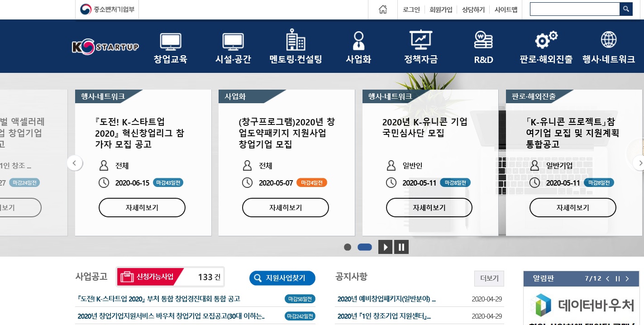Open the 멘토링·컨설팅 menu label
The width and height of the screenshot is (644, 325).
point(296,59)
